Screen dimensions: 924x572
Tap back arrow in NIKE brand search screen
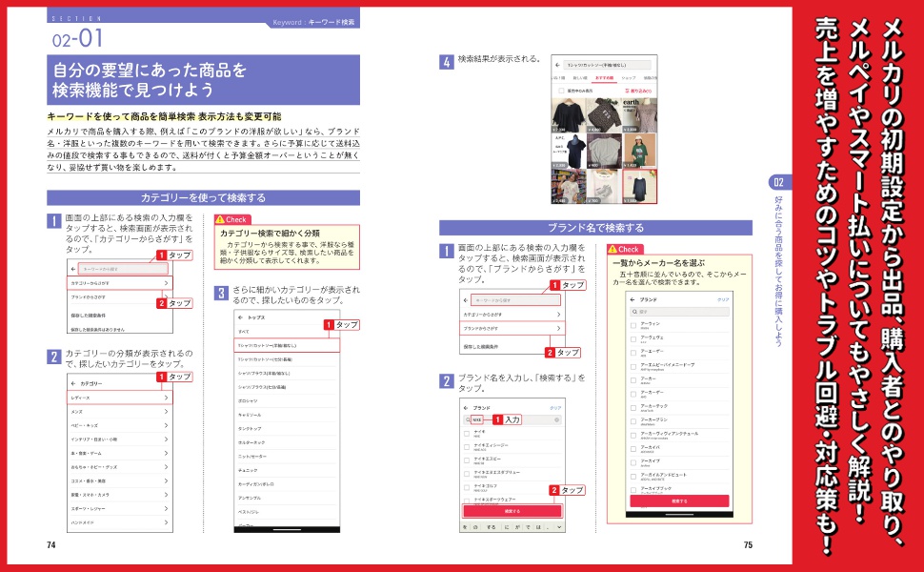click(x=466, y=407)
